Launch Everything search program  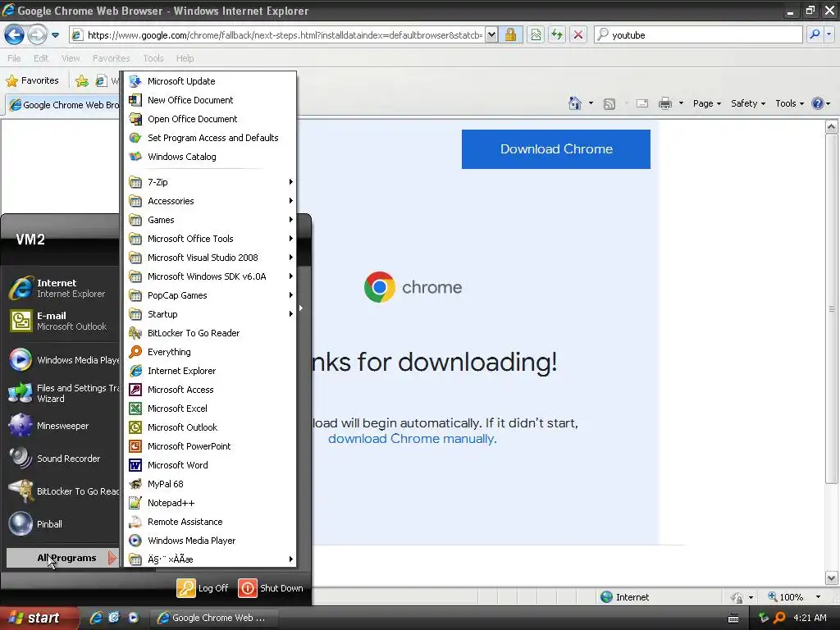pyautogui.click(x=210, y=352)
